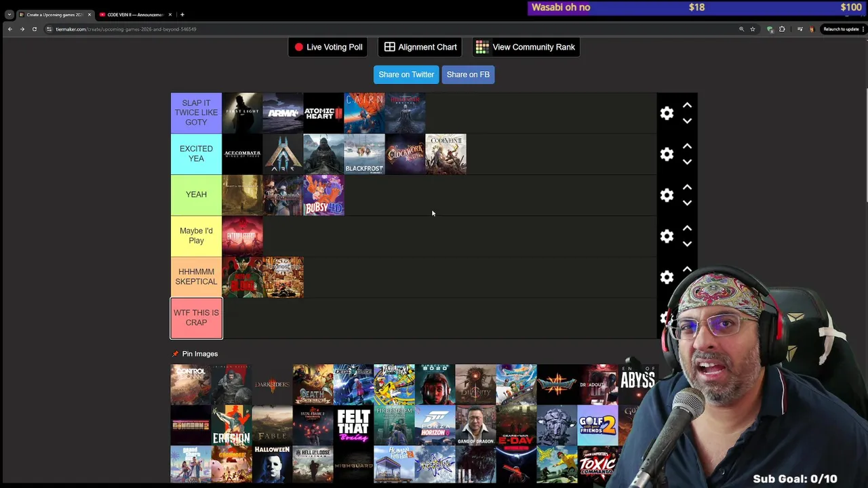Viewport: 868px width, 488px height.
Task: Move Maybe I'd Play tier down arrow
Action: point(687,244)
